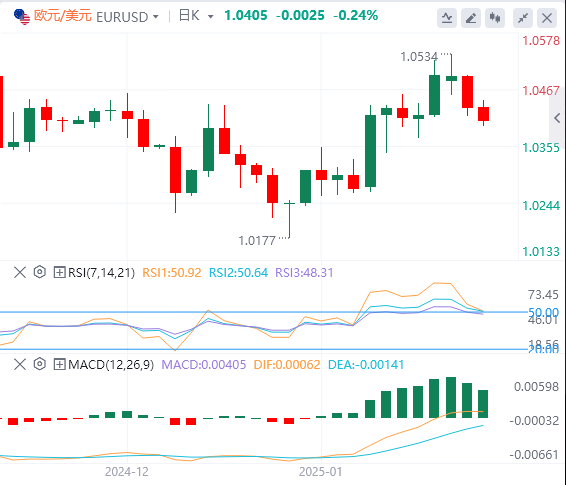Select the pencil drawing tool
Image resolution: width=566 pixels, height=485 pixels.
click(x=471, y=18)
